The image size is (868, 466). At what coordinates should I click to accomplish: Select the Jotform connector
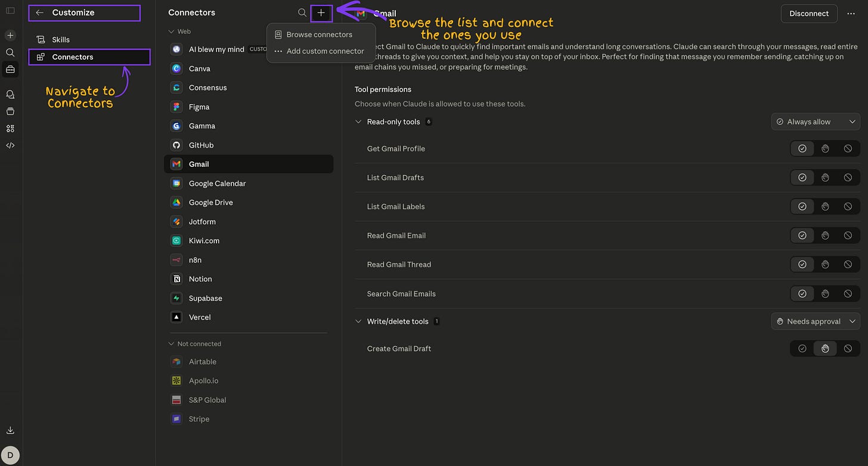click(x=249, y=222)
